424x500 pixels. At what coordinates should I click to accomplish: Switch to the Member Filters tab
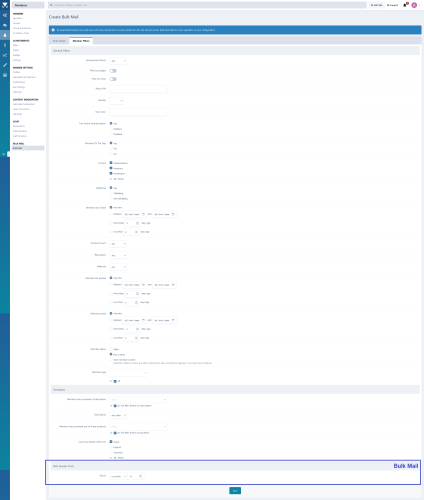coord(81,41)
